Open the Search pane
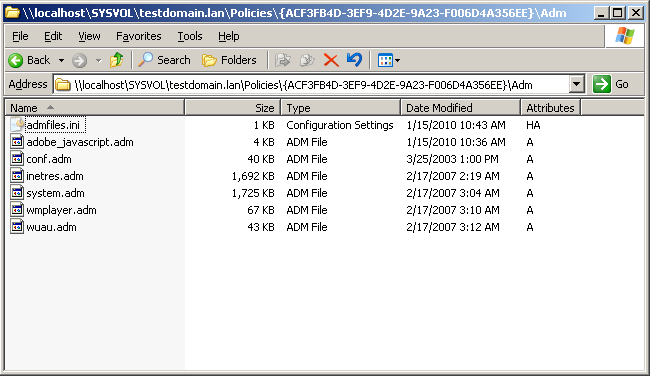Screen dimensions: 650x376 [164, 60]
